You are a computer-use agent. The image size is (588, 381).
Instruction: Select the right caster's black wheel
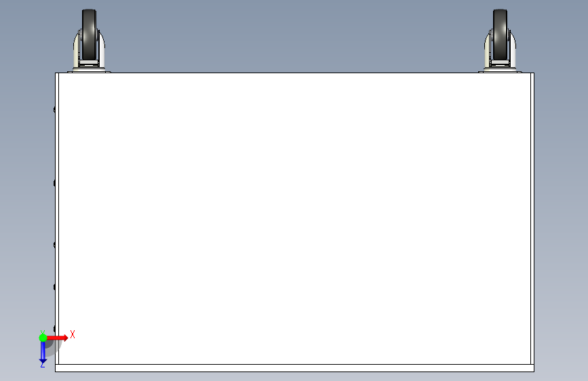500,35
